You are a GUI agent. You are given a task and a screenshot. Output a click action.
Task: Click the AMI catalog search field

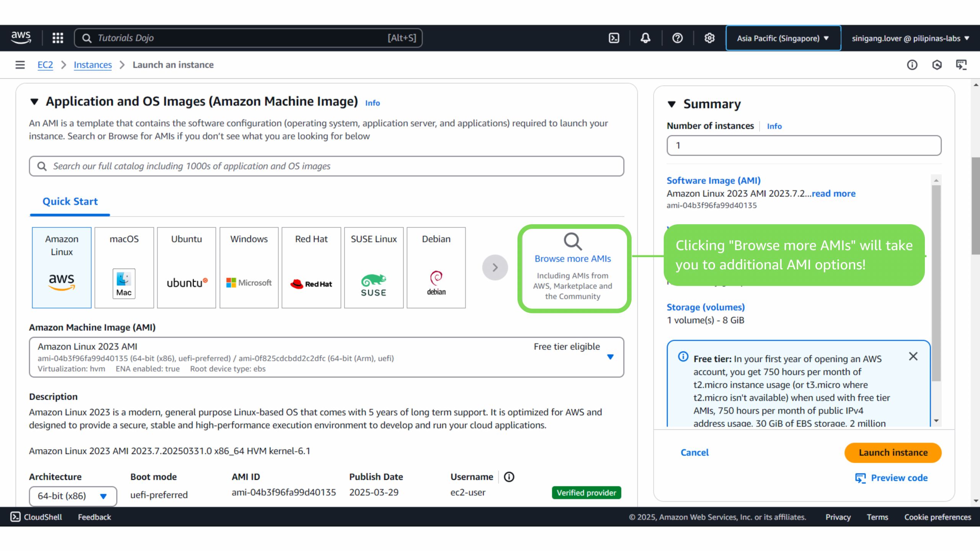click(326, 166)
